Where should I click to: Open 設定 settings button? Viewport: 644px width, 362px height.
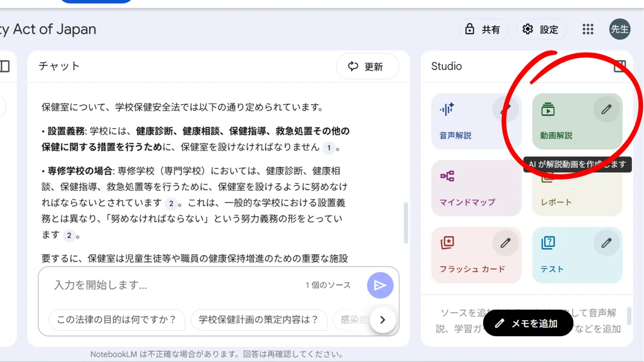(x=541, y=29)
